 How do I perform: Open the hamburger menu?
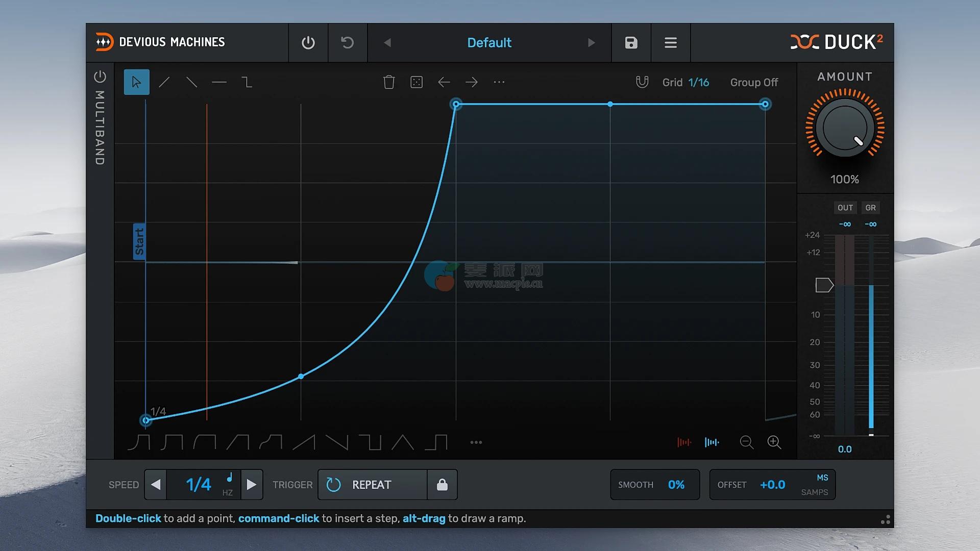671,43
